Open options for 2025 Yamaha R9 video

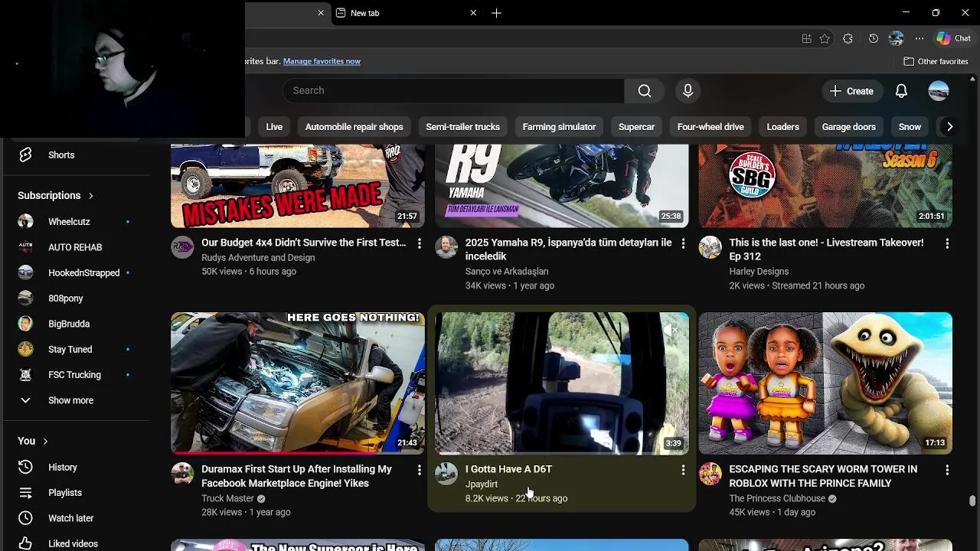[683, 243]
